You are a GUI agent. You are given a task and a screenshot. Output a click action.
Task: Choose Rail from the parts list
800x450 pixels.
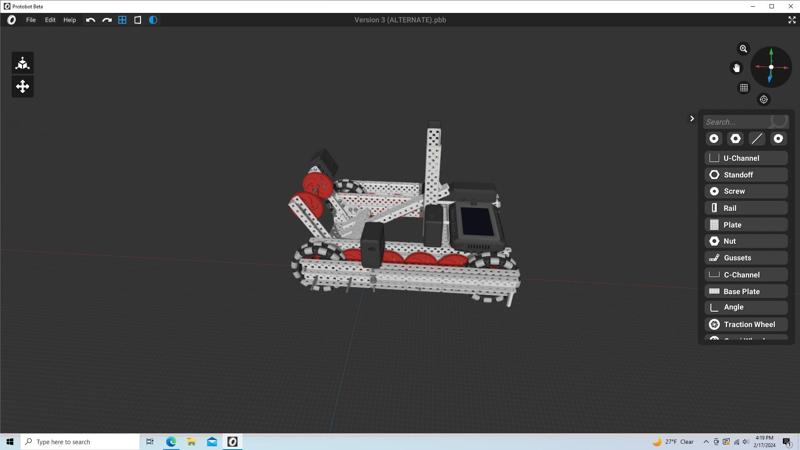coord(746,208)
